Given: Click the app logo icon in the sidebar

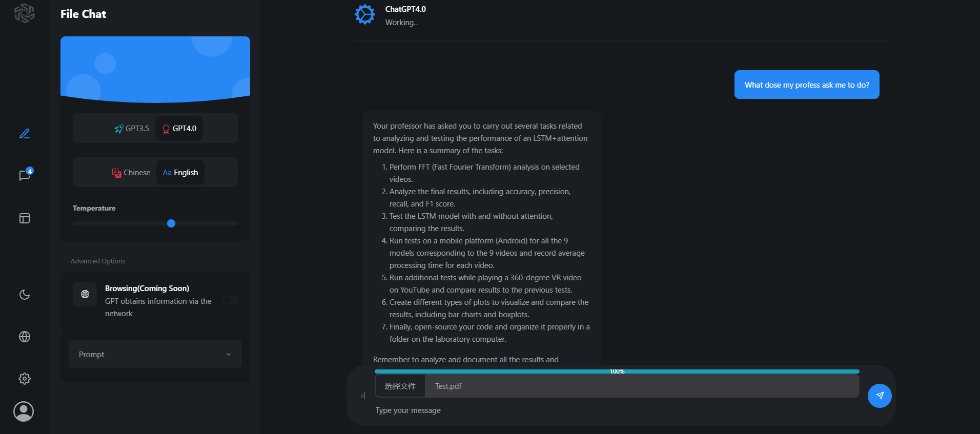Looking at the screenshot, I should pyautogui.click(x=24, y=13).
